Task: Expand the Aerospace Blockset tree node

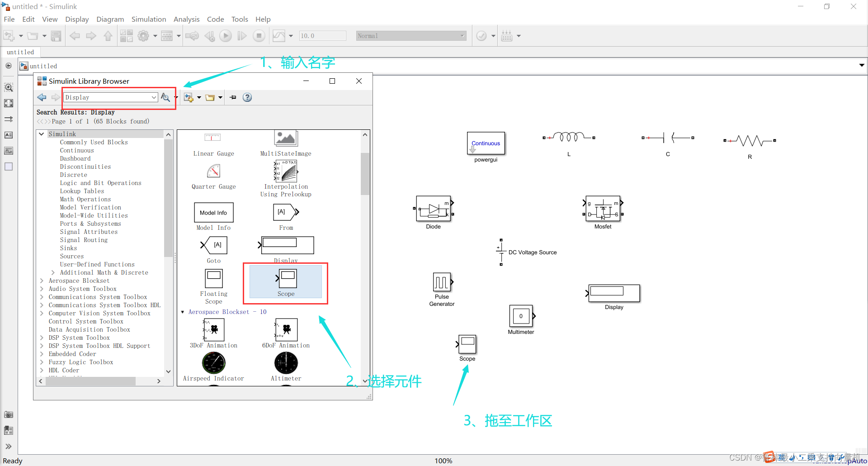Action: [x=41, y=281]
